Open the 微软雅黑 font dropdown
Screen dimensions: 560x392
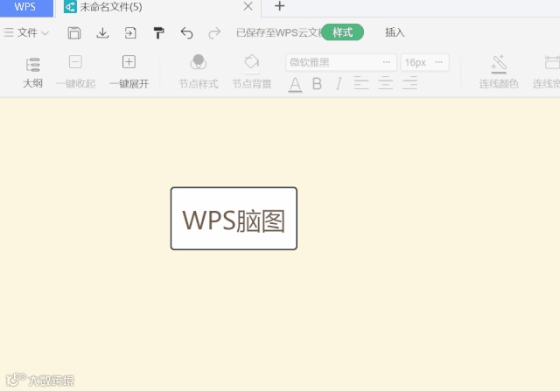click(x=341, y=62)
